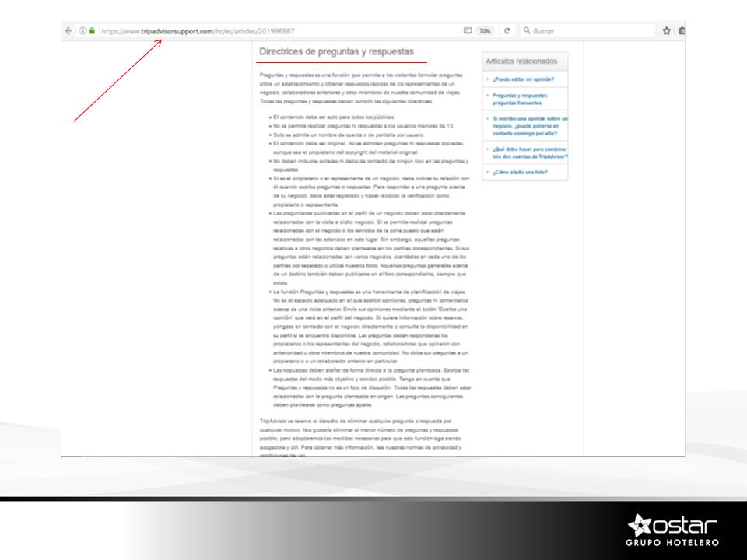The height and width of the screenshot is (560, 747).
Task: Click the green secure padlock icon
Action: coord(92,31)
